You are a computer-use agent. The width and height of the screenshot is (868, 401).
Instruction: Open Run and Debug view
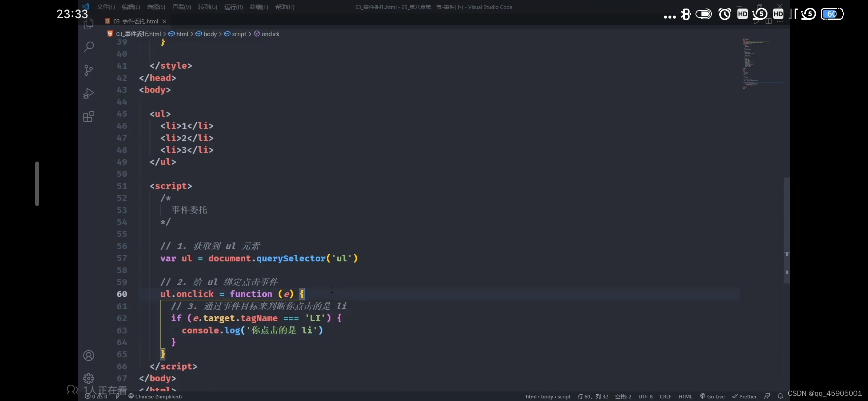click(x=89, y=93)
